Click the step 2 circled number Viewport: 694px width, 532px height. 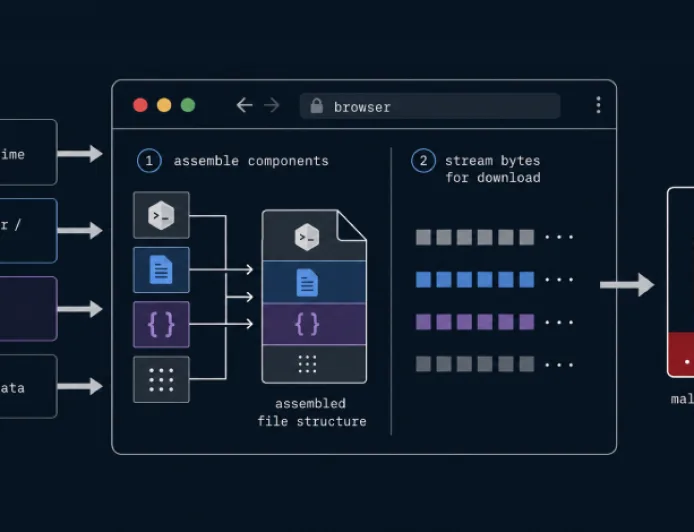424,160
